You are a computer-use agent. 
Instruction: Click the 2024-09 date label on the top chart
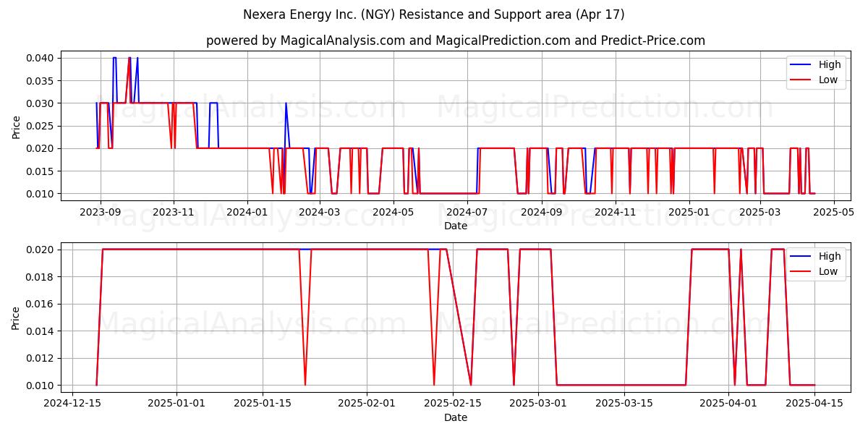tap(542, 212)
